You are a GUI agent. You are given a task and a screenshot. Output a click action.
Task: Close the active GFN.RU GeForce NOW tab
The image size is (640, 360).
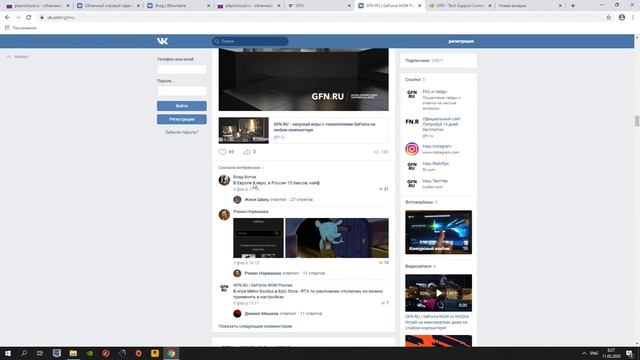[419, 6]
